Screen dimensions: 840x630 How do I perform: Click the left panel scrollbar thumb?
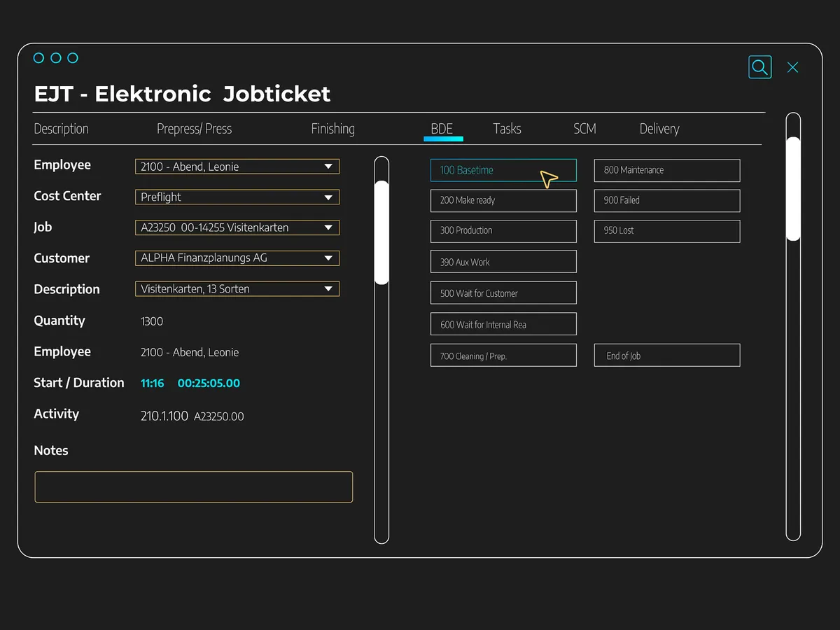381,232
